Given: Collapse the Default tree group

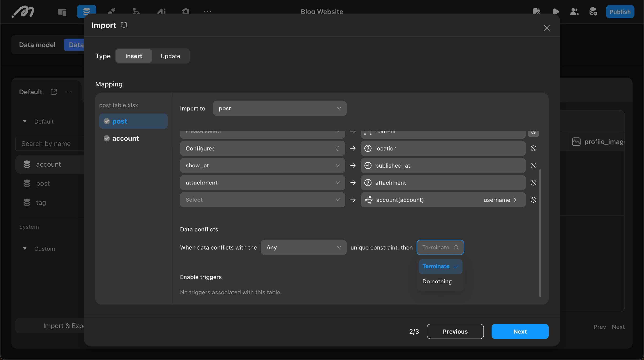Looking at the screenshot, I should pyautogui.click(x=25, y=121).
